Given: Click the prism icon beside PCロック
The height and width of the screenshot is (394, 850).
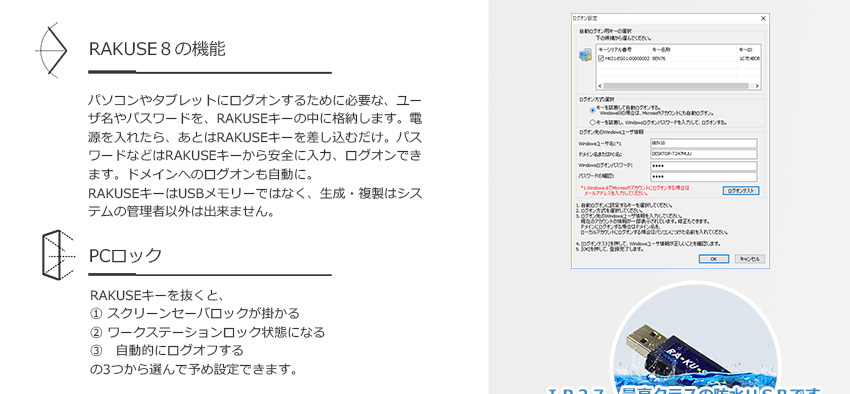Looking at the screenshot, I should tap(58, 254).
